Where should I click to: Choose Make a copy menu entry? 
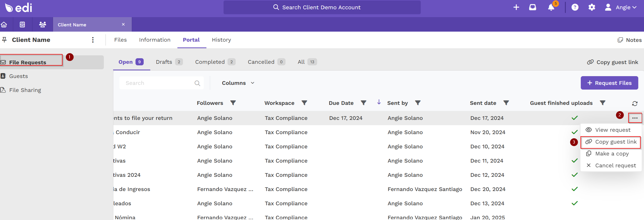pos(611,154)
